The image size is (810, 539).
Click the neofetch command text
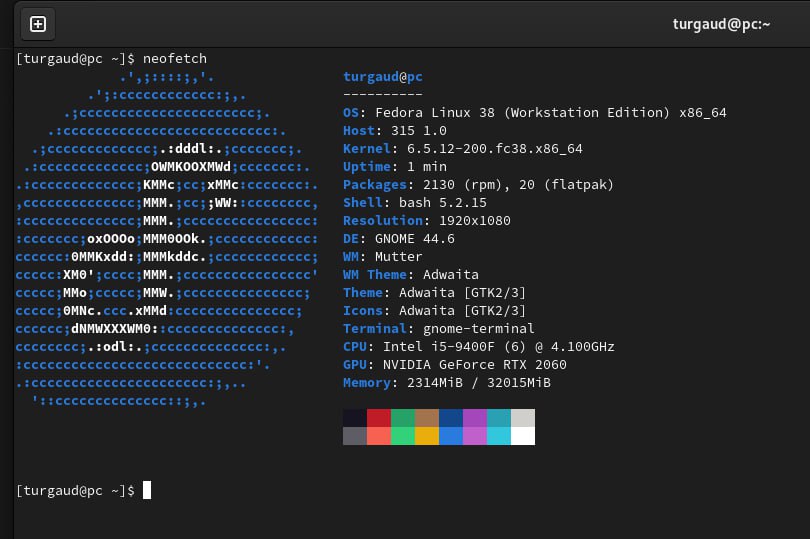tap(175, 58)
